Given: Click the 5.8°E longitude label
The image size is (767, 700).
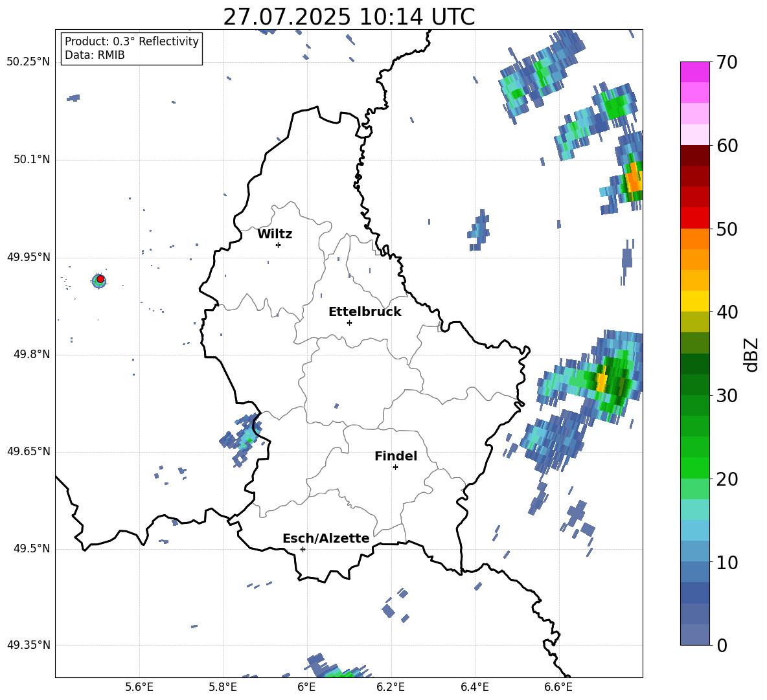Looking at the screenshot, I should coord(223,687).
